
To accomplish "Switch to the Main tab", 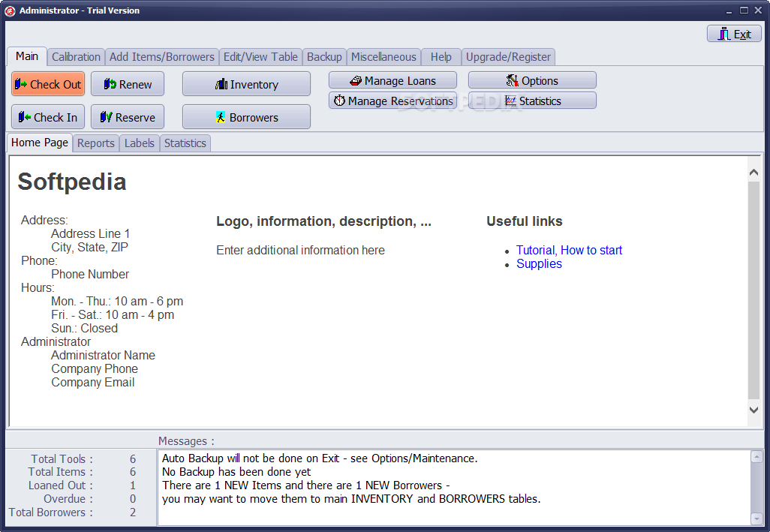I will (27, 56).
